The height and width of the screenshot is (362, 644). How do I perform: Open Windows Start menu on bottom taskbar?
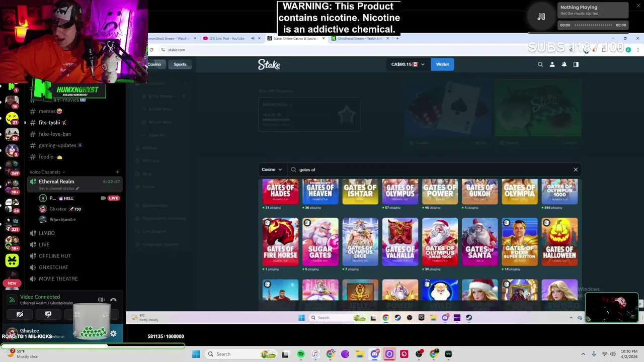click(196, 354)
